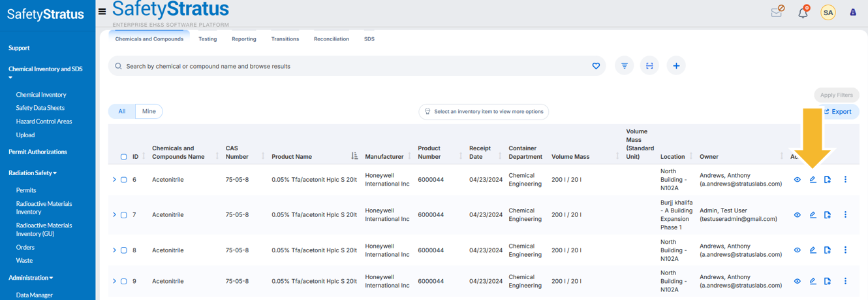Screen dimensions: 868x300
Task: Click the Apply Filters button
Action: [837, 95]
